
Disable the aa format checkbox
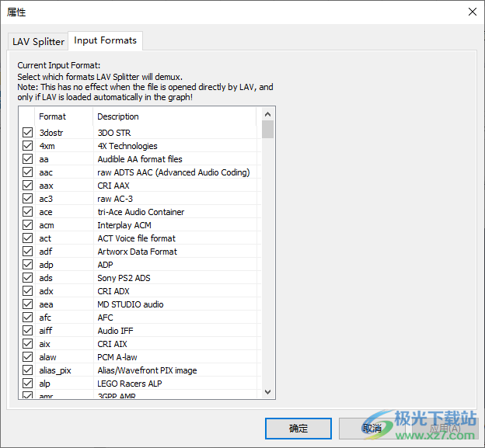click(27, 159)
